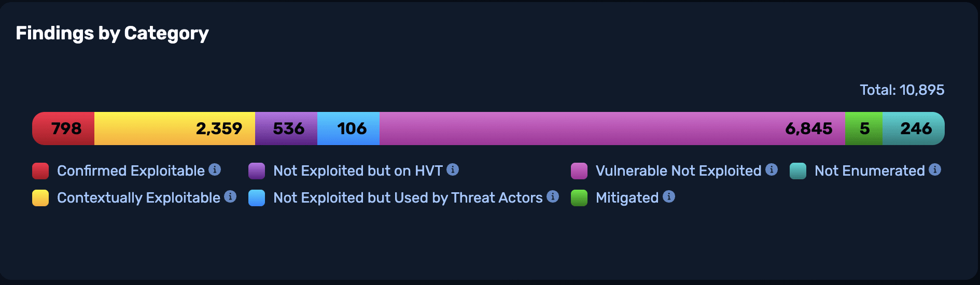
Task: Click the teal Not Enumerated legend swatch
Action: [x=798, y=170]
